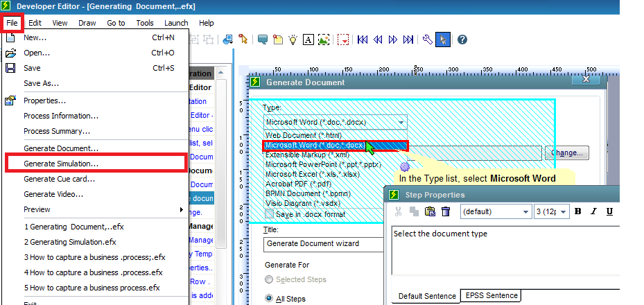Select the text box 'A' tool

(308, 40)
